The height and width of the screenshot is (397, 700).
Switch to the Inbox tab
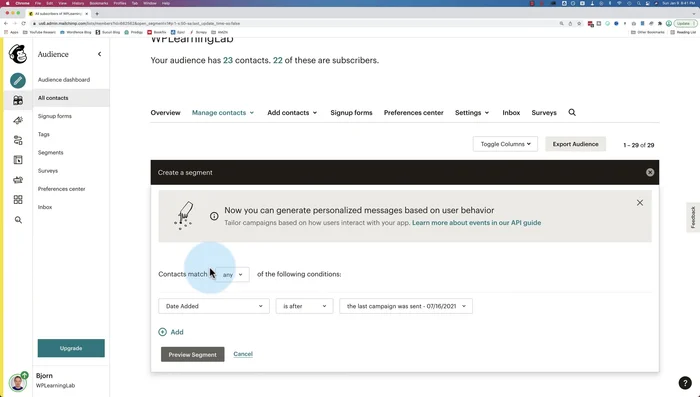click(511, 113)
